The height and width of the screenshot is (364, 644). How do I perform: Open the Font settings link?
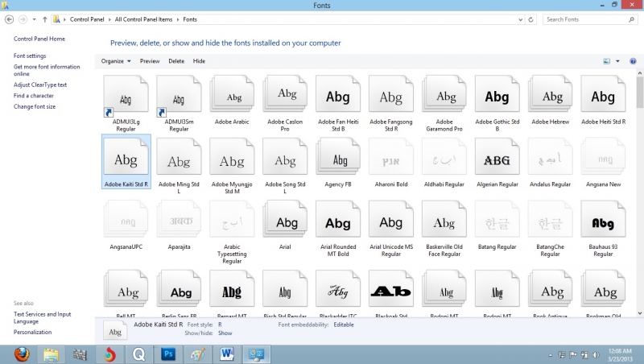(x=30, y=56)
